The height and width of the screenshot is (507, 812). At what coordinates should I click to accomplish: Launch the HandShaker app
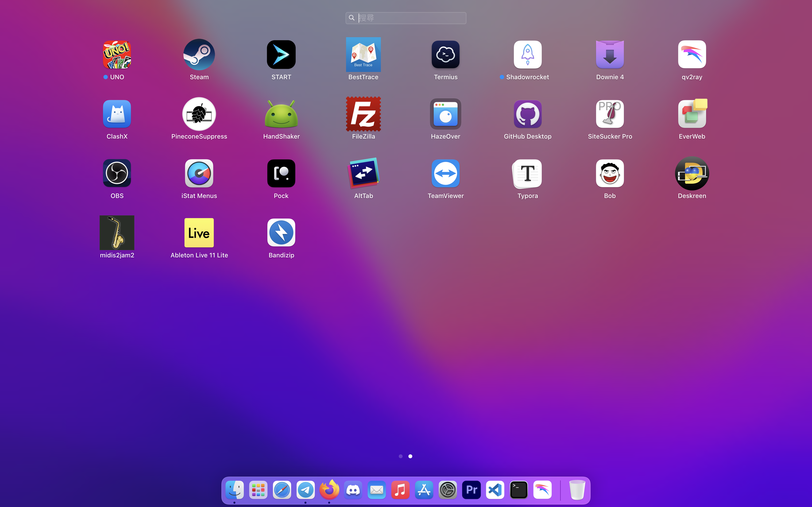pyautogui.click(x=281, y=114)
